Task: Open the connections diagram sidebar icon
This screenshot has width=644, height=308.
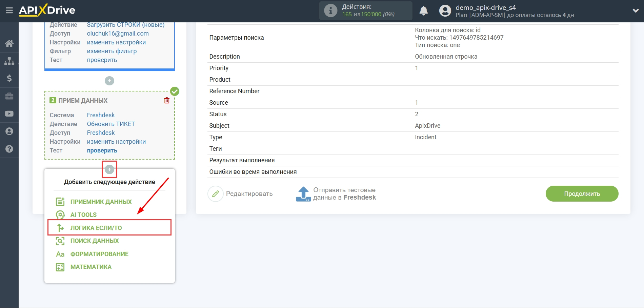Action: [x=9, y=61]
